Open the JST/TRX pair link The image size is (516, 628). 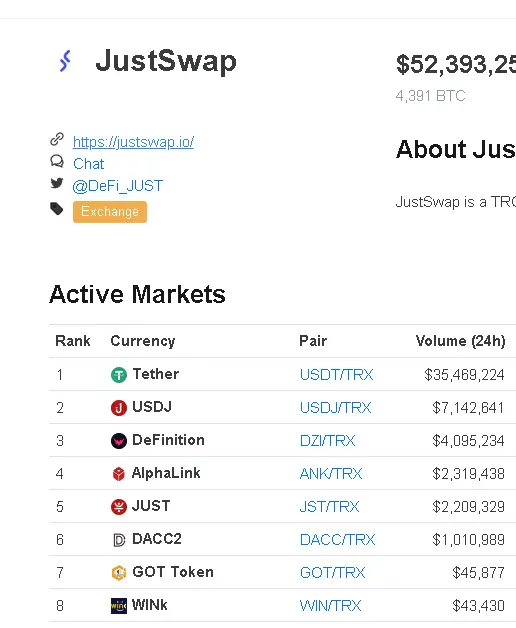[329, 507]
